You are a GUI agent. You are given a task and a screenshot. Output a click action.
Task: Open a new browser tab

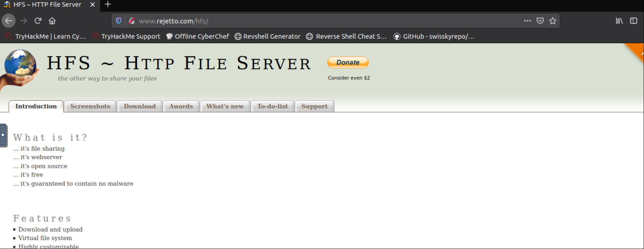pos(108,5)
